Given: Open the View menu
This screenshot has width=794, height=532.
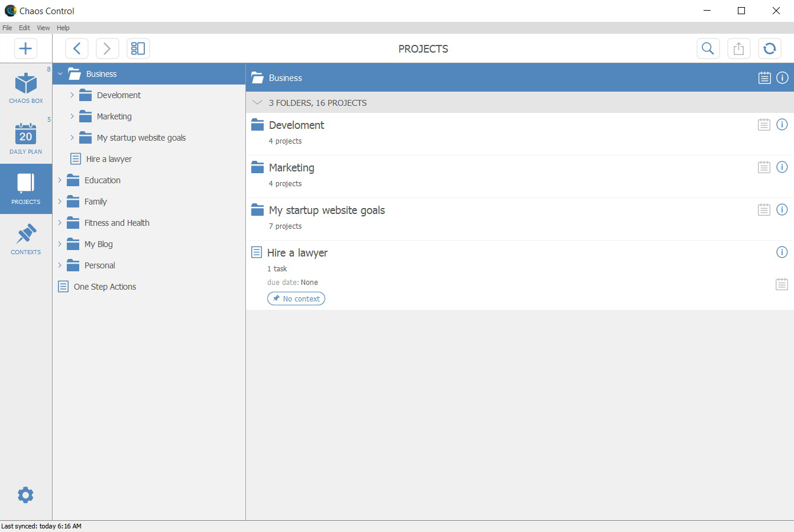Looking at the screenshot, I should (x=43, y=28).
